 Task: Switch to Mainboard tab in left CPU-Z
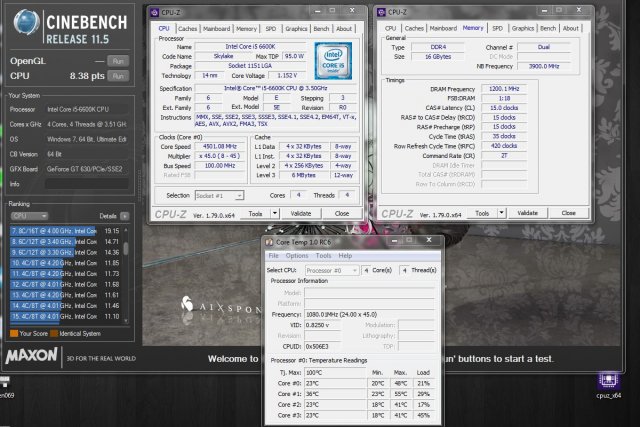tap(217, 29)
